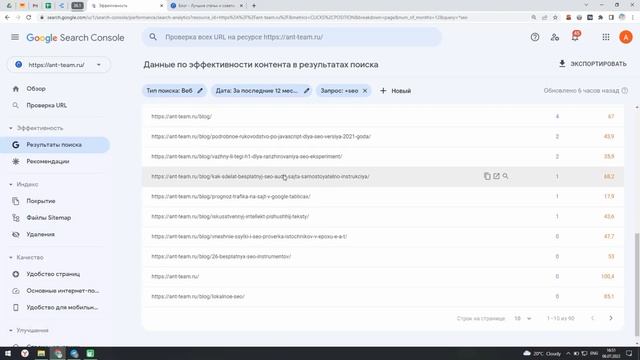
Task: Go to the previous results page
Action: [593, 318]
